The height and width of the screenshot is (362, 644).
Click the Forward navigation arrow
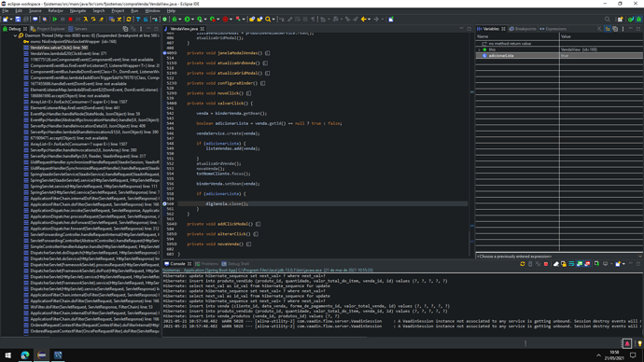pos(376,20)
